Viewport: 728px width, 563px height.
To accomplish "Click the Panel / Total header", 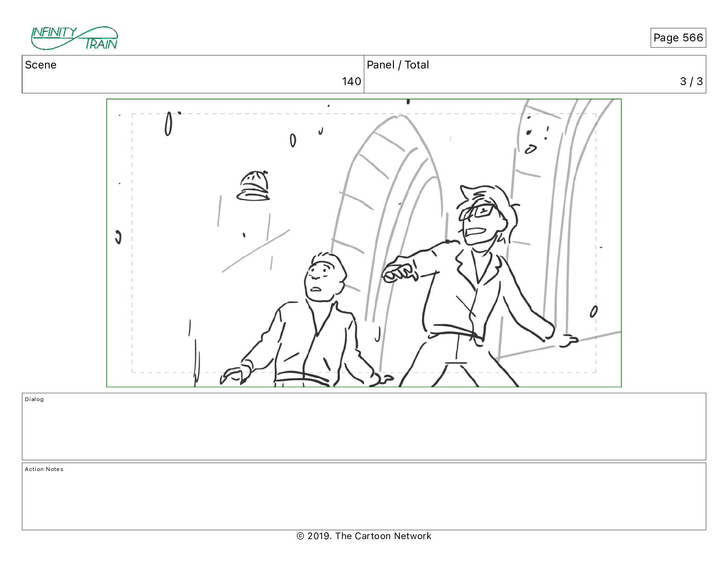I will [x=398, y=65].
